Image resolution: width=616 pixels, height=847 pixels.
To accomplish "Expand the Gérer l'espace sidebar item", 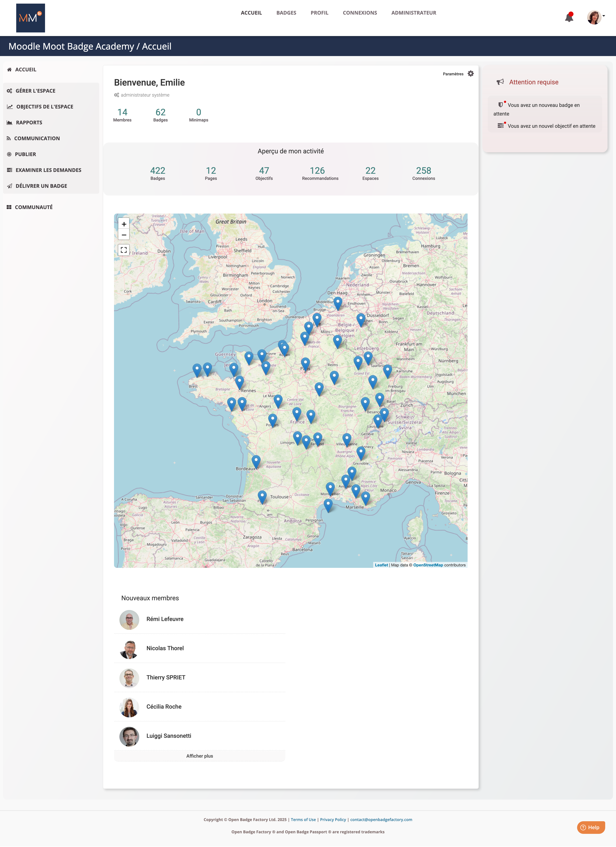I will click(35, 91).
